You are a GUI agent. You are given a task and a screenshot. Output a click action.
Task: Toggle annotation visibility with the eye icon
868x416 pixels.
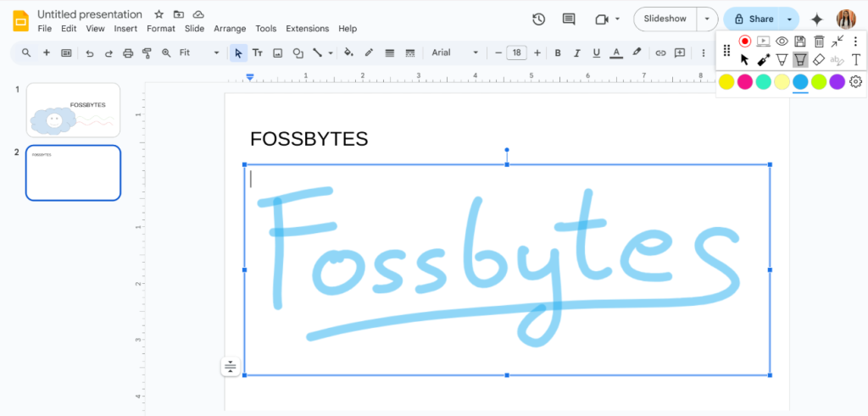pyautogui.click(x=782, y=41)
